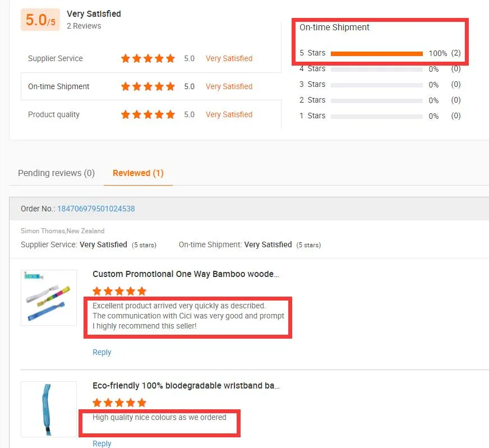This screenshot has width=489, height=448.
Task: Click the 4 Stars rating bar
Action: 376,70
